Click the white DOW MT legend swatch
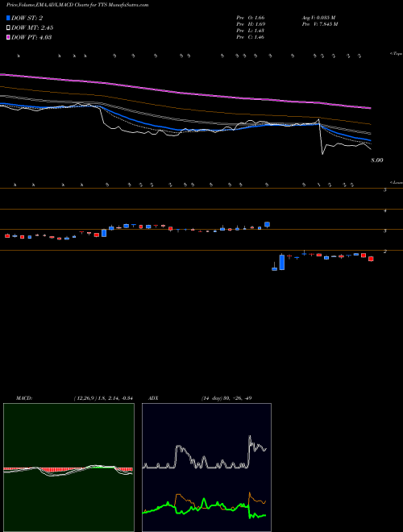403x532 pixels. tap(8, 28)
